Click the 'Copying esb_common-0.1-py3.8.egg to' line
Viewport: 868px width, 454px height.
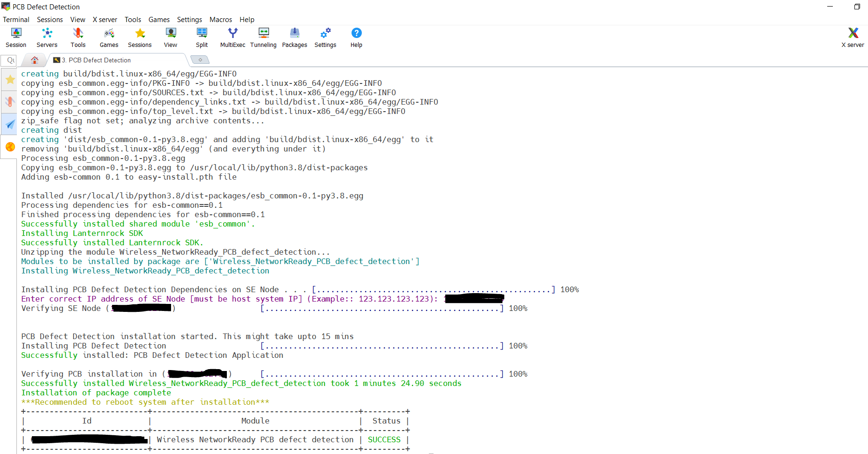pos(195,167)
